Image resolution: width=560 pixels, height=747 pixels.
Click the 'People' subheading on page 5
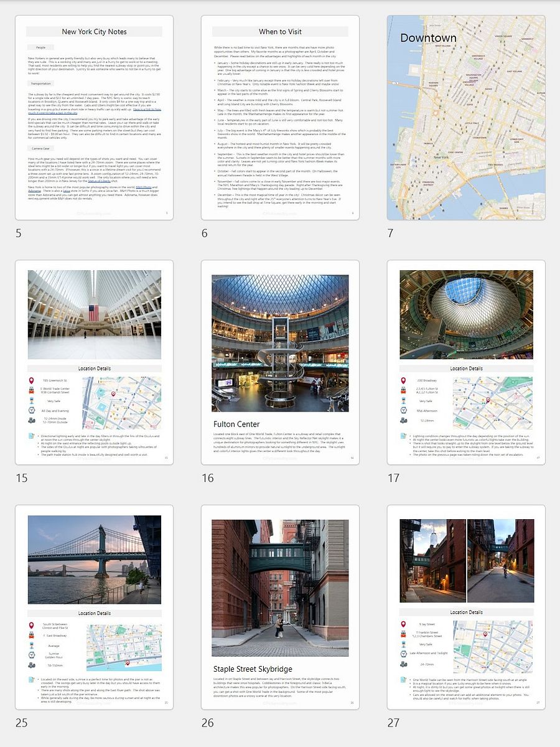(40, 47)
